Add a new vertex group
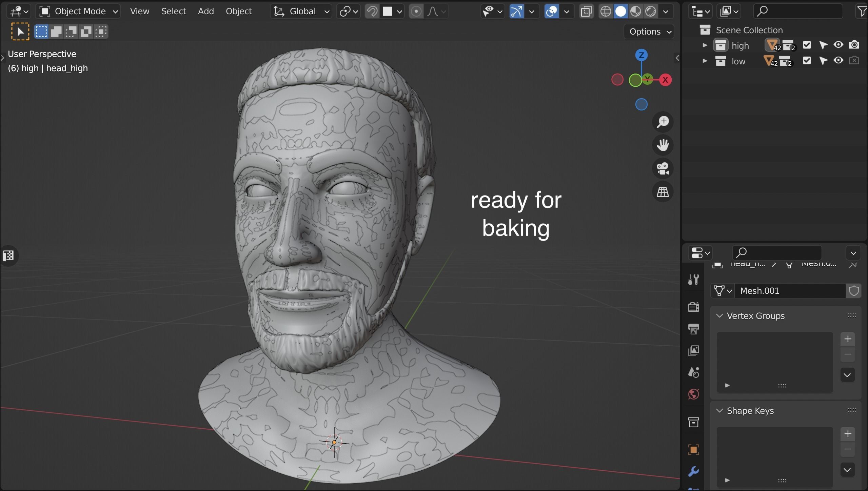The height and width of the screenshot is (491, 868). (848, 339)
